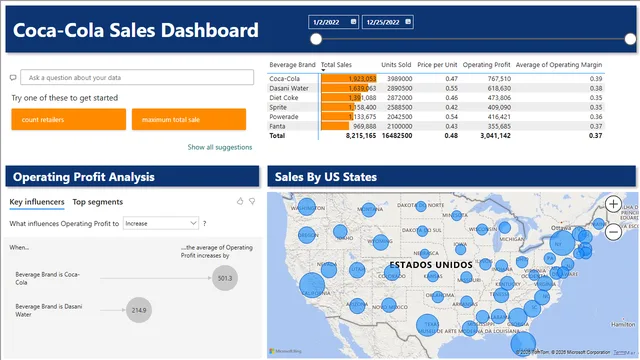Switch to the Key influencers tab
This screenshot has height=360, width=640.
coord(37,202)
